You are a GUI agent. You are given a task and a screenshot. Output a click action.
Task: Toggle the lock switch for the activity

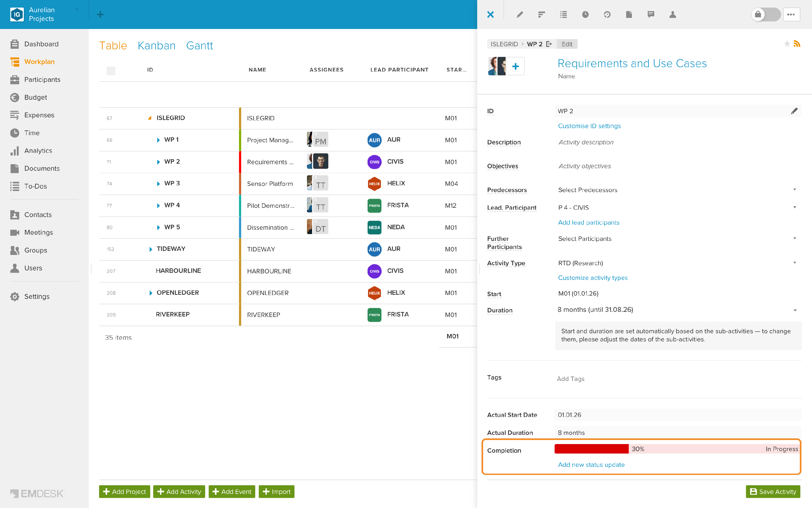coord(766,14)
